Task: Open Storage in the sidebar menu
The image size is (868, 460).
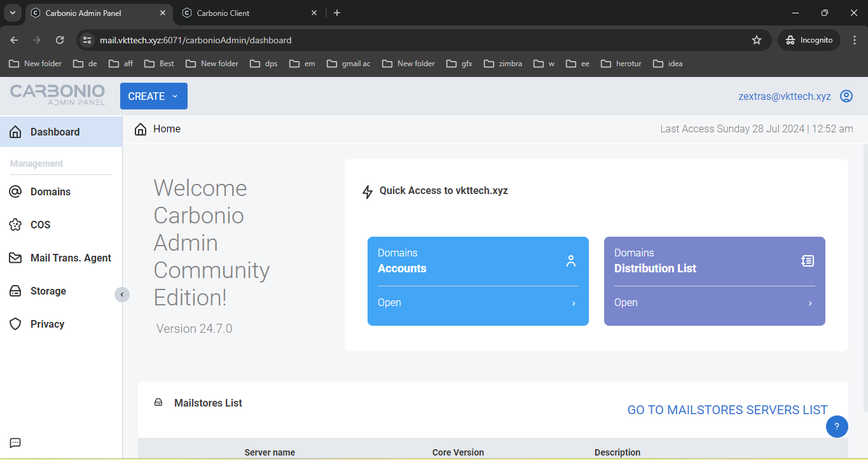Action: (x=61, y=291)
